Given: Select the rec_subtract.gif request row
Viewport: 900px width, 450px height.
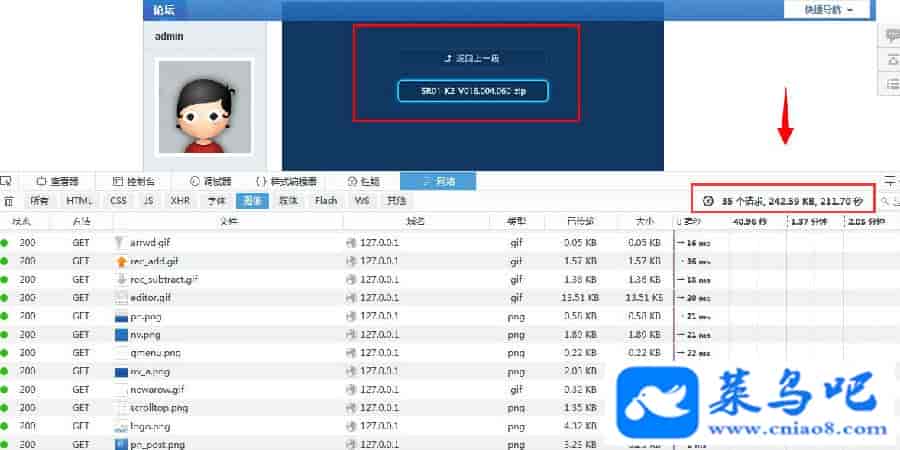Looking at the screenshot, I should coord(450,280).
